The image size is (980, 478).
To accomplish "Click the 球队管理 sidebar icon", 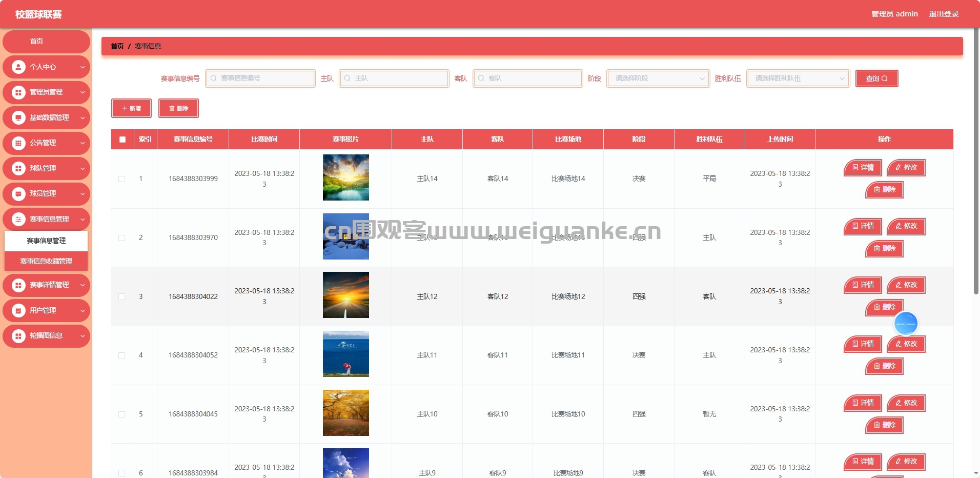I will (x=18, y=168).
